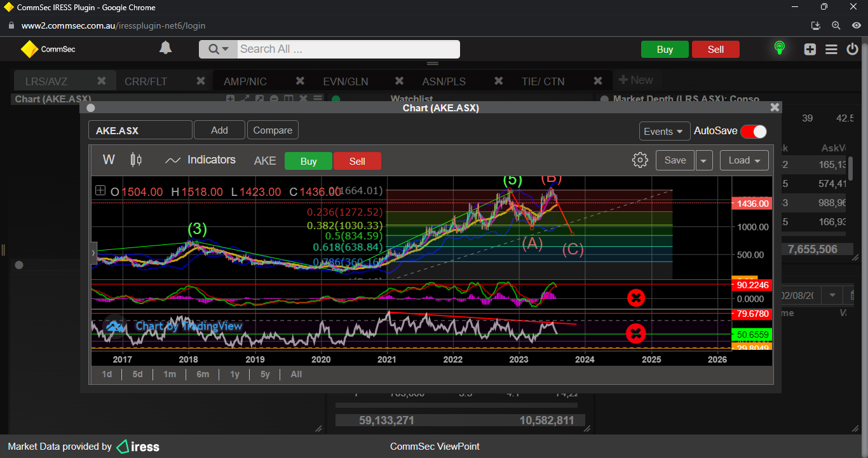
Task: Expand the Save options arrow
Action: 704,160
